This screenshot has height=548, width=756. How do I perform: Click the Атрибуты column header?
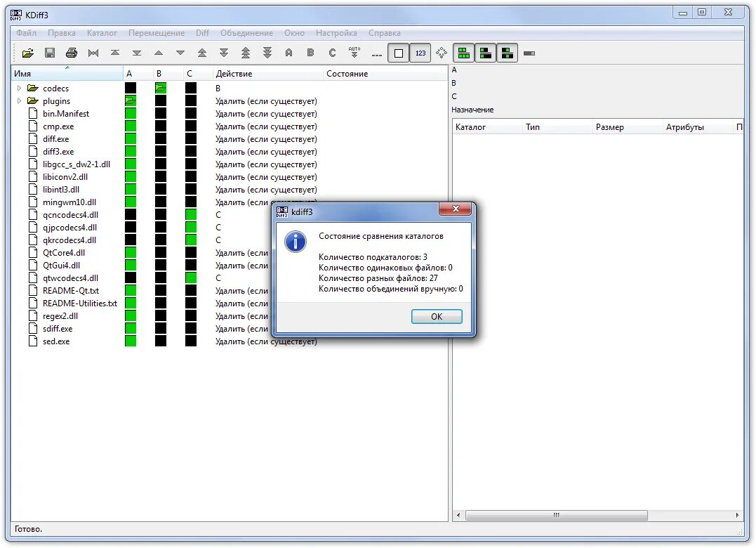[x=697, y=127]
